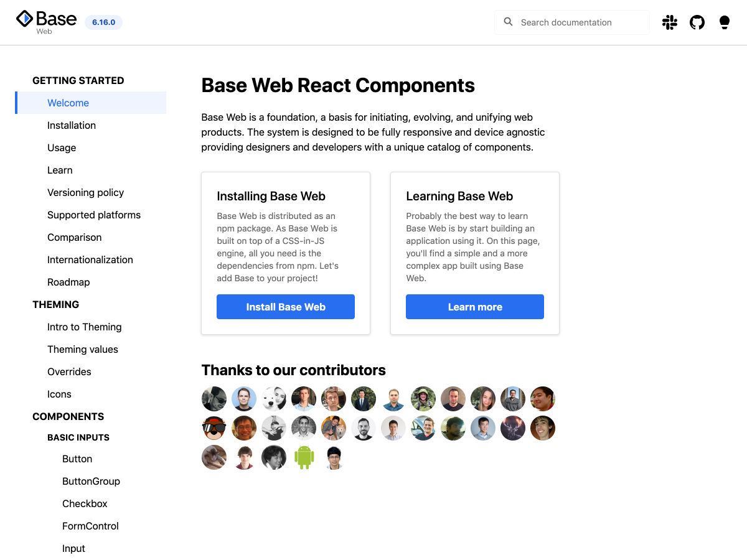Viewport: 747px width, 560px height.
Task: Open the cartoon bear with sunglasses avatar
Action: (214, 428)
